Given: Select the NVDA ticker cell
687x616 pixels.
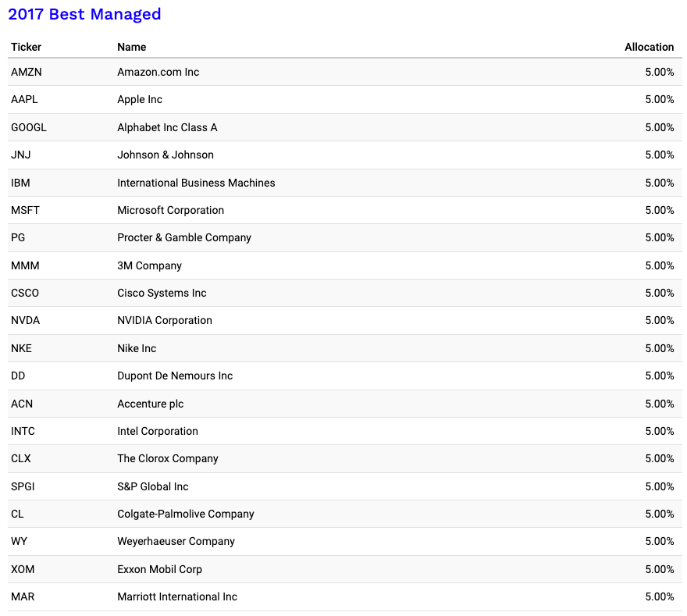Looking at the screenshot, I should pyautogui.click(x=26, y=320).
